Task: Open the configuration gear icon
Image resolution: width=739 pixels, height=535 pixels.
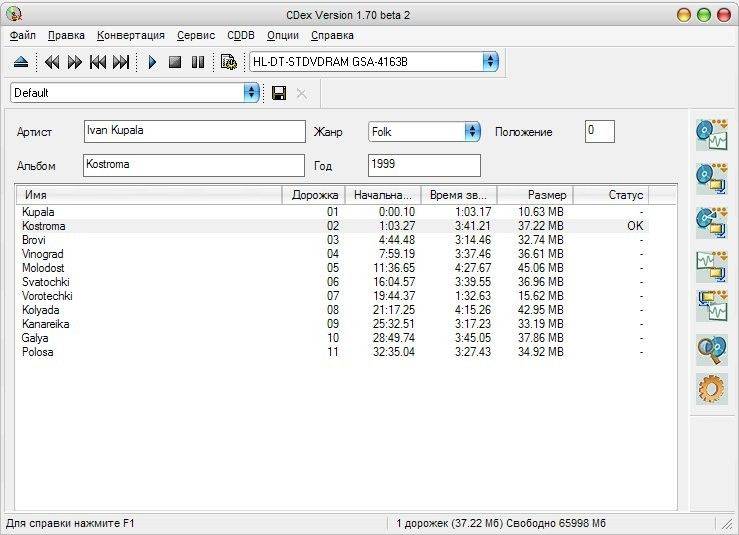Action: point(712,389)
